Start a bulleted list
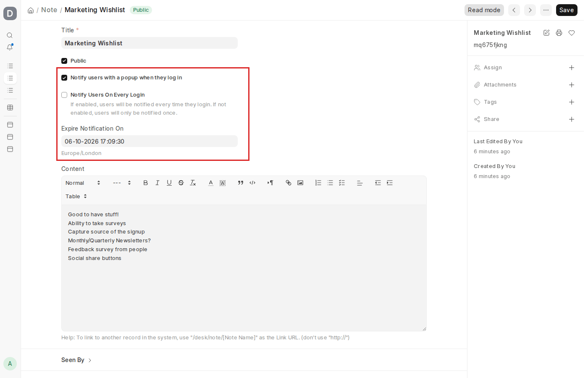Viewport: 588px width, 378px height. (330, 183)
